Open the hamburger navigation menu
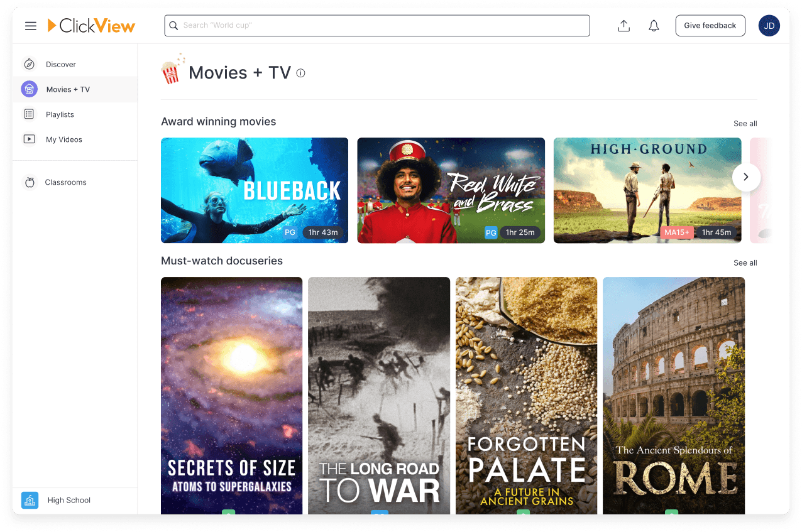The width and height of the screenshot is (802, 532). [x=30, y=26]
